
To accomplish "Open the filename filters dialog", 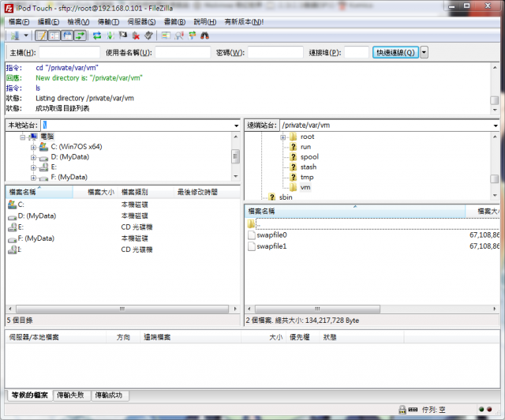I will [x=166, y=36].
